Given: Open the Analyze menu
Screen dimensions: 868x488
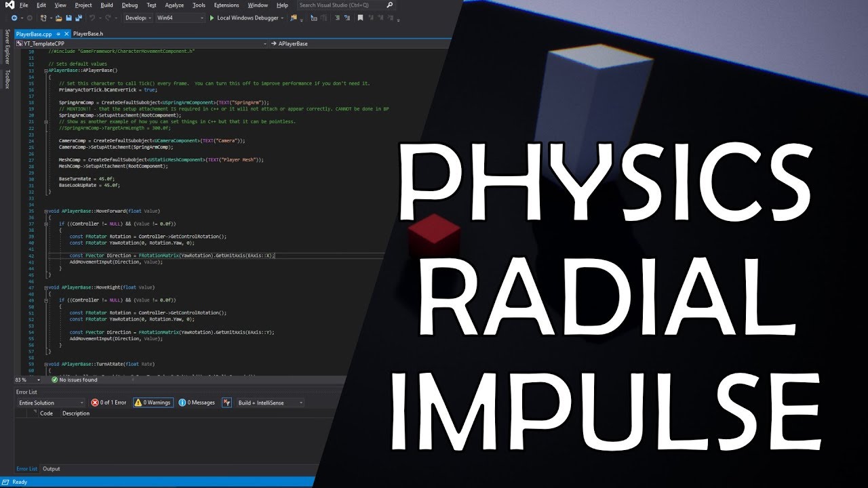Looking at the screenshot, I should pos(175,5).
